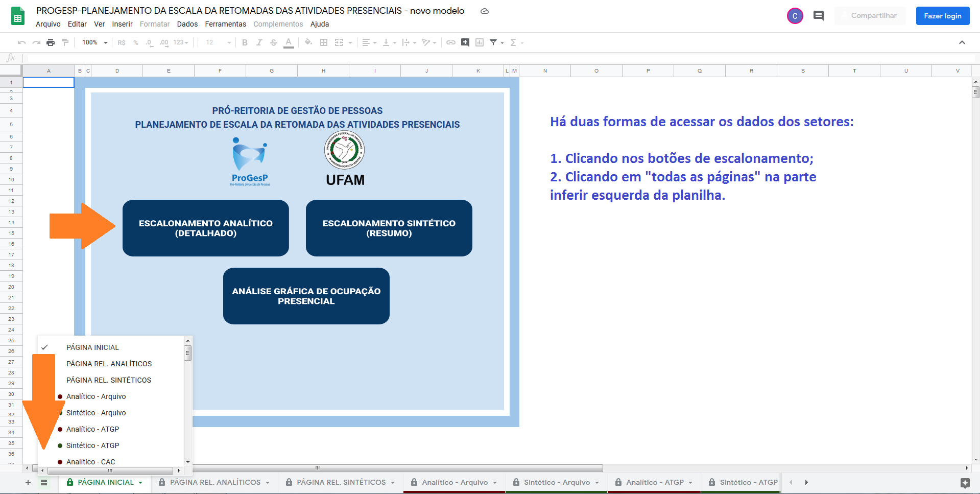Open the Ajuda menu
Screen dimensions: 980x494
pyautogui.click(x=320, y=24)
